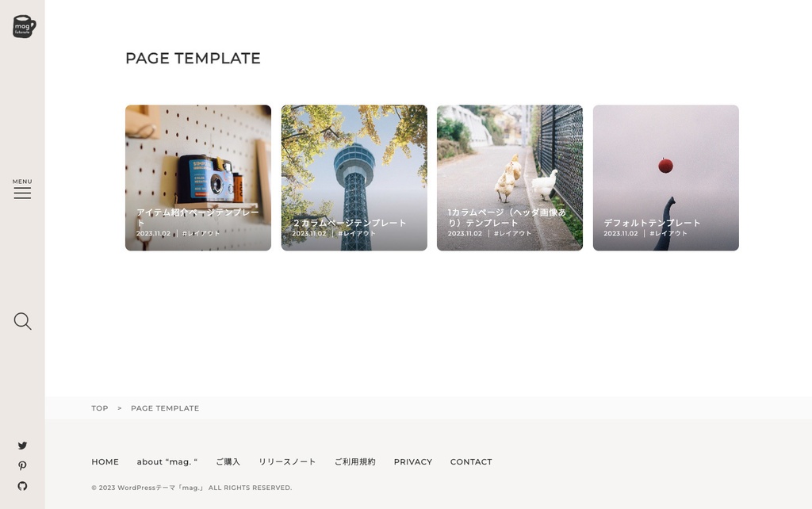The height and width of the screenshot is (509, 812).
Task: Click the PAGE TEMPLATE heading
Action: click(x=193, y=58)
